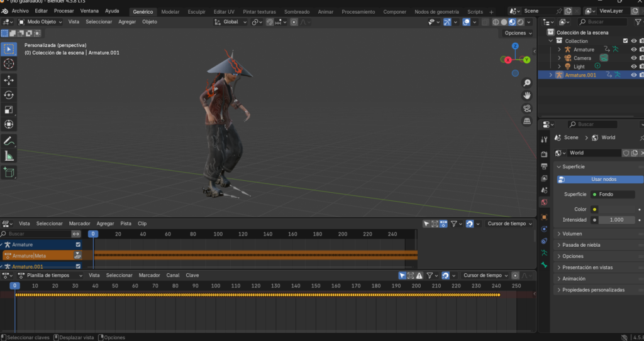Screen dimensions: 644x341
Task: Click the Intensidad value field
Action: point(616,220)
